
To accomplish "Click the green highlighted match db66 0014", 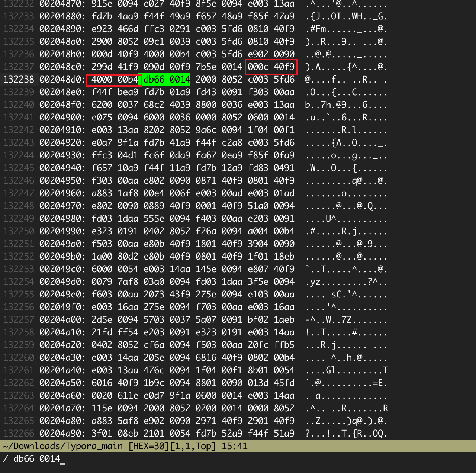I will point(164,79).
